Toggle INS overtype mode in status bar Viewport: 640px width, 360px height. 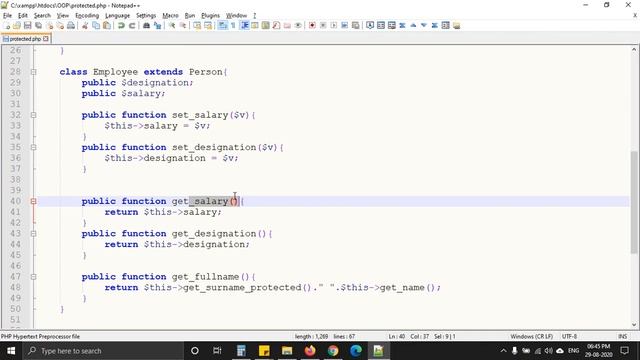[x=622, y=336]
